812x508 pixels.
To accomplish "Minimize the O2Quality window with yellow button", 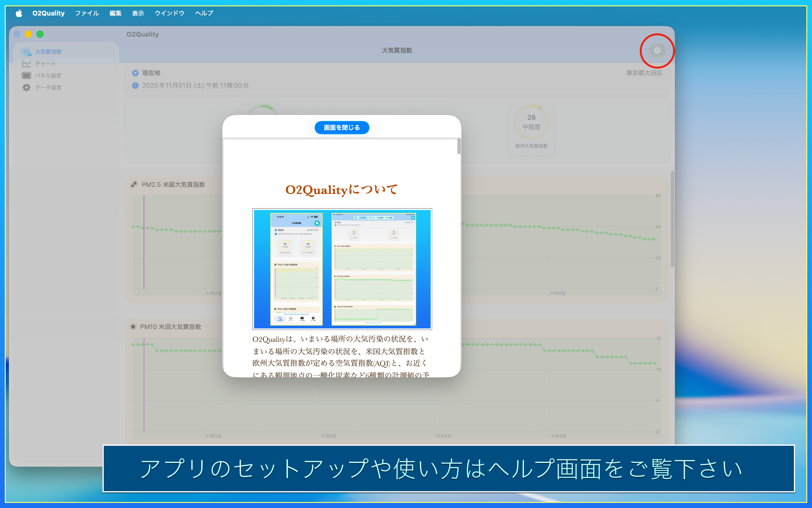I will coord(29,34).
